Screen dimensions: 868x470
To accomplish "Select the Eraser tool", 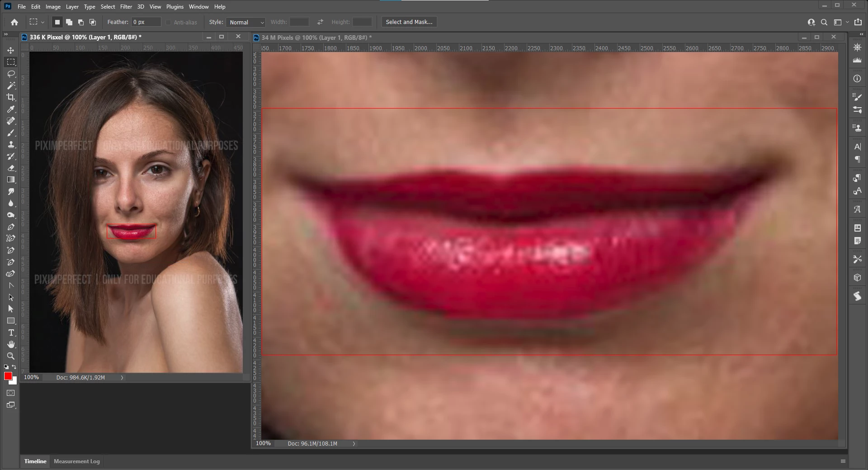I will click(x=11, y=168).
